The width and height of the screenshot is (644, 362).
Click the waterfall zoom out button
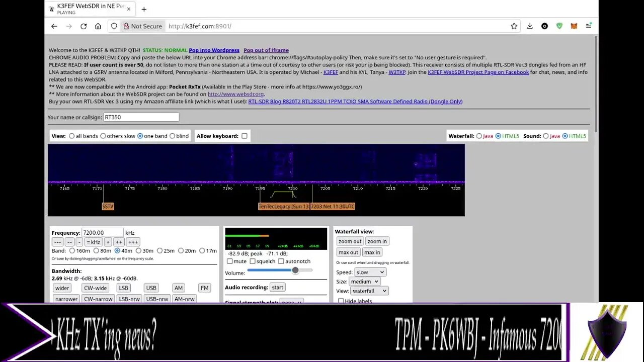(x=350, y=241)
